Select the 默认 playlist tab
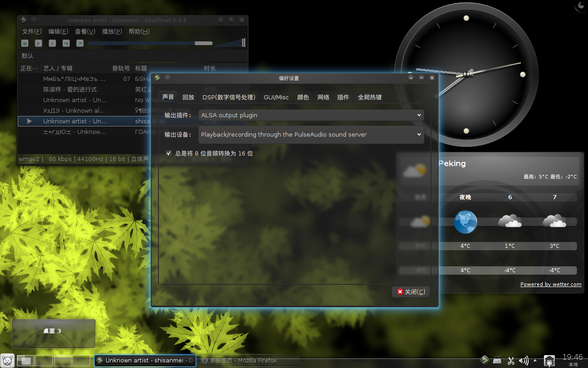Viewport: 588px width, 368px height. [28, 56]
